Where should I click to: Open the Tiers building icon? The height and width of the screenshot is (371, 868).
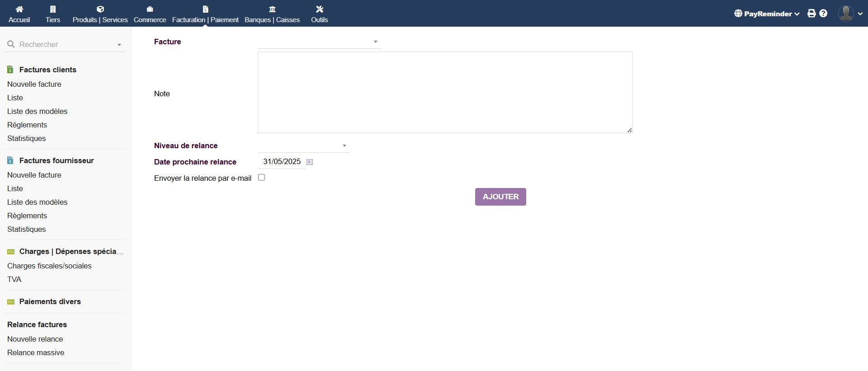(53, 9)
